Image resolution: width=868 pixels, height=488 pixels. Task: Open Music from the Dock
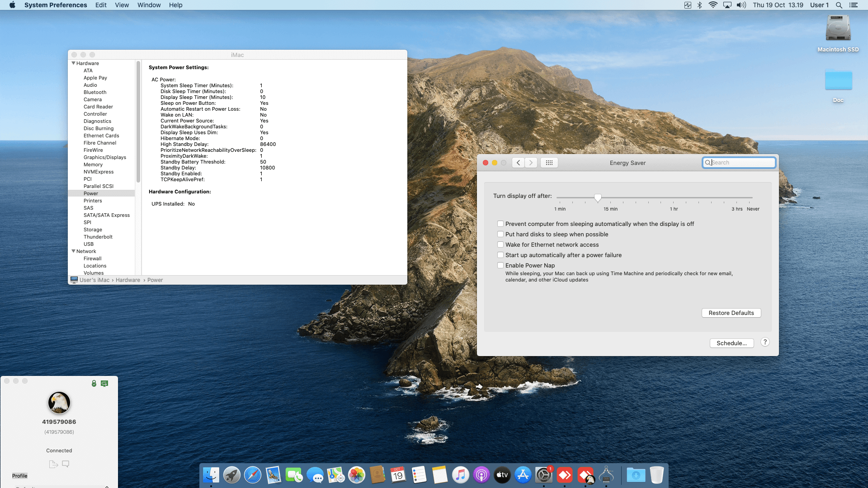[x=461, y=475]
